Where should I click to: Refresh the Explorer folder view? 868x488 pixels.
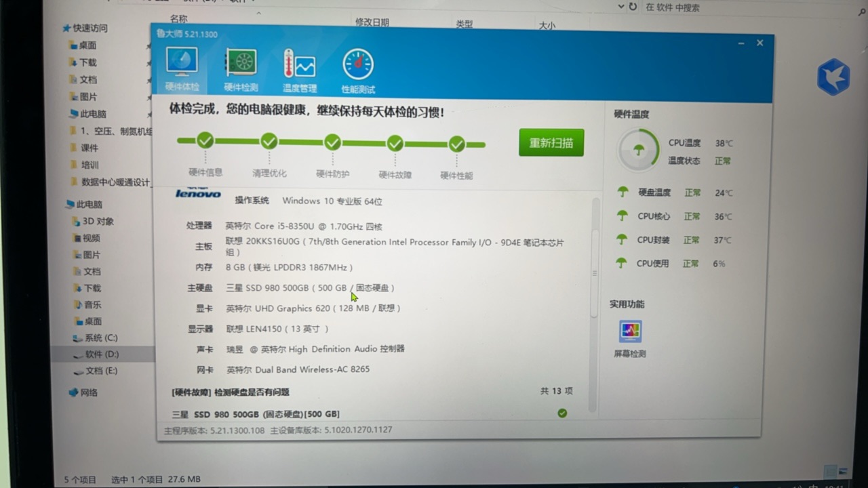(x=633, y=7)
